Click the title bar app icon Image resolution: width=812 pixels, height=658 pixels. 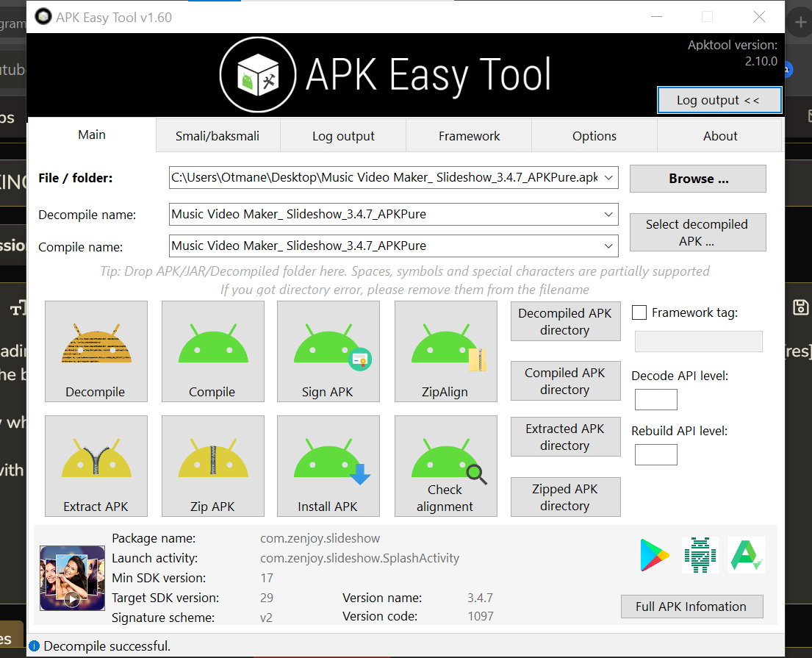[x=43, y=17]
